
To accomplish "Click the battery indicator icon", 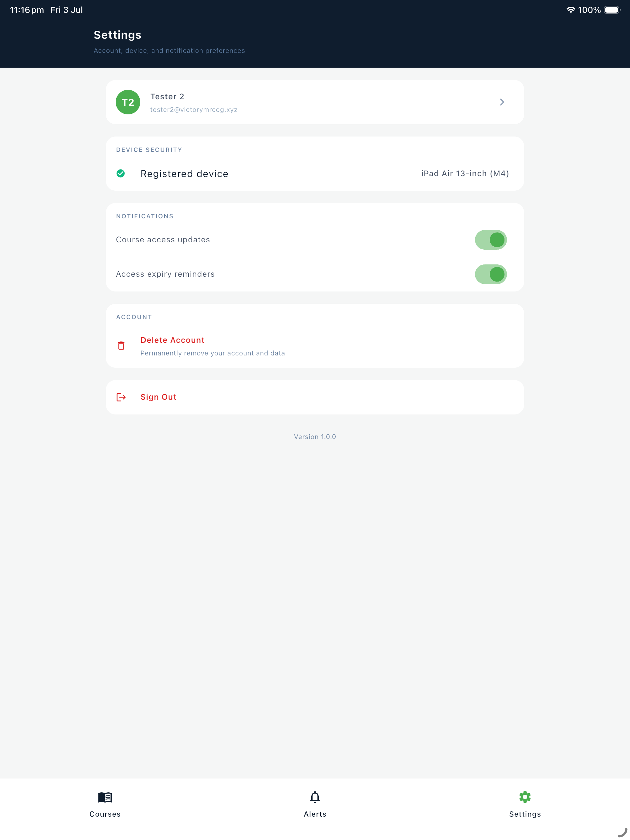I will coord(612,10).
